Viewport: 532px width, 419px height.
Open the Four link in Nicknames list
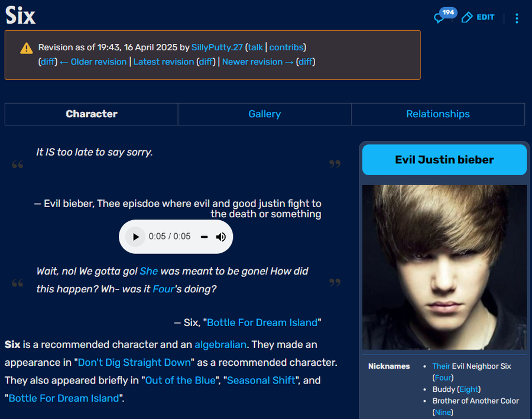(x=443, y=378)
